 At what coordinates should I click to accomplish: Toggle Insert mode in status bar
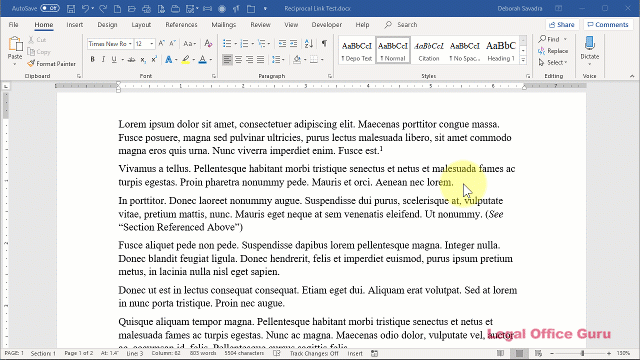pos(355,353)
